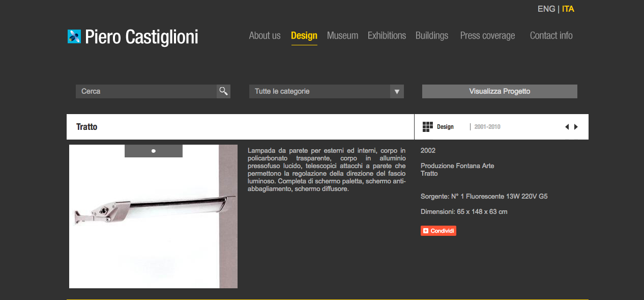Viewport: 644px width, 300px height.
Task: Focus the Cerca search field
Action: pos(147,92)
